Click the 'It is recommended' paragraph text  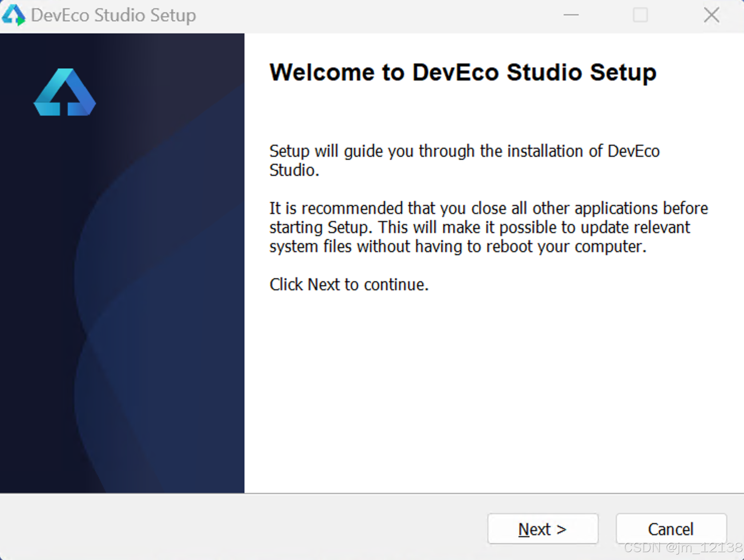click(x=489, y=227)
